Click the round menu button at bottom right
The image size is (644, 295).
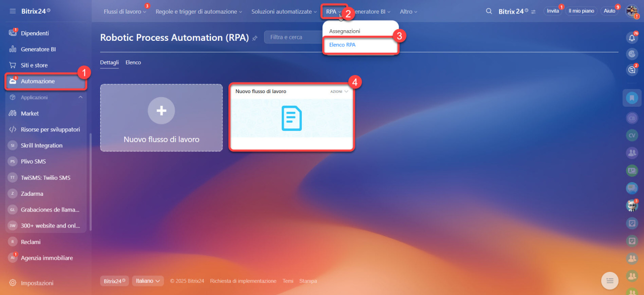[x=609, y=280]
